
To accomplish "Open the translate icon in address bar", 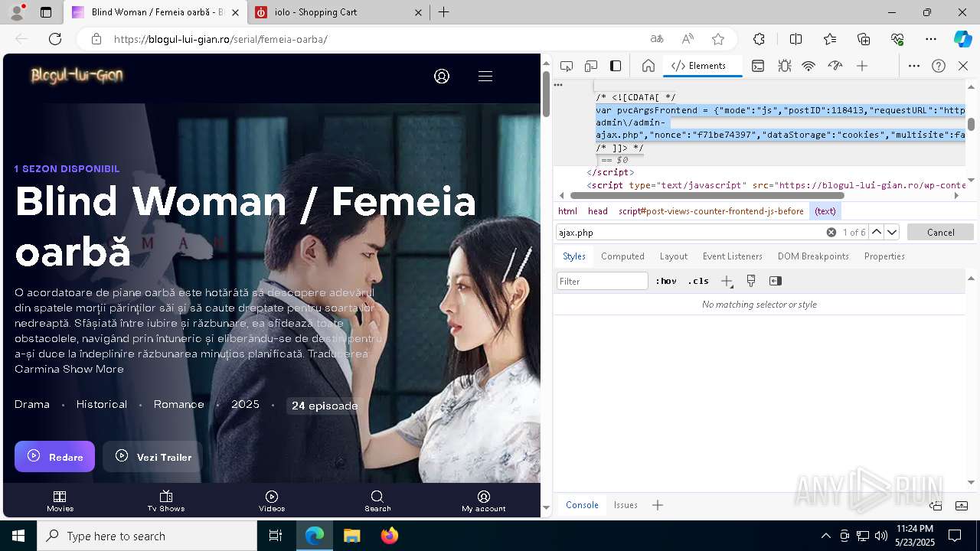I will 657,39.
